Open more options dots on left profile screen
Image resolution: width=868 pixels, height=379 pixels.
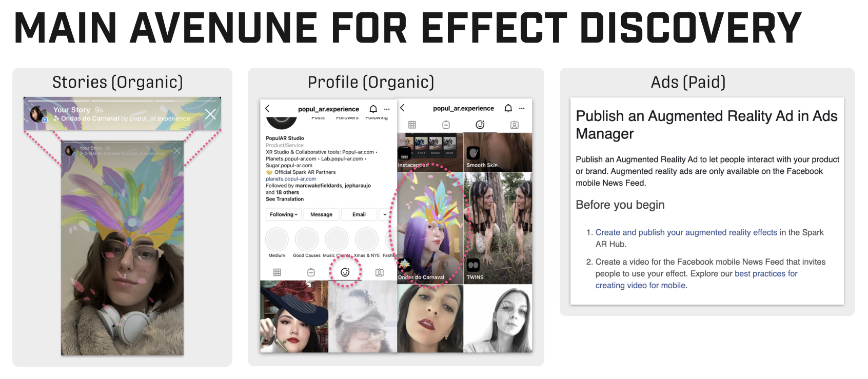387,109
